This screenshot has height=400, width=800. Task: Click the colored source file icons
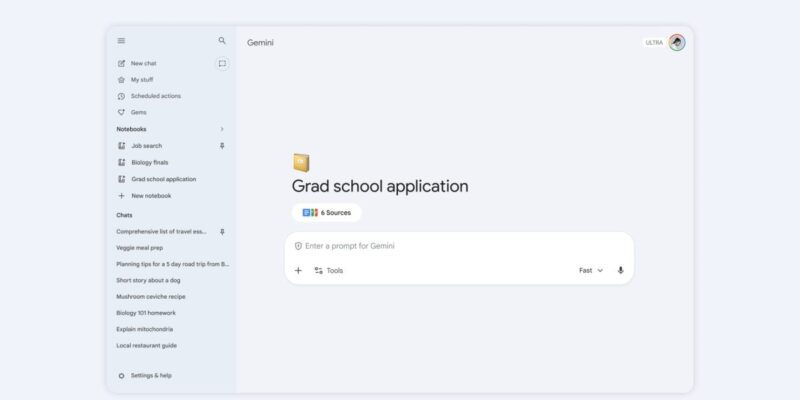point(310,213)
